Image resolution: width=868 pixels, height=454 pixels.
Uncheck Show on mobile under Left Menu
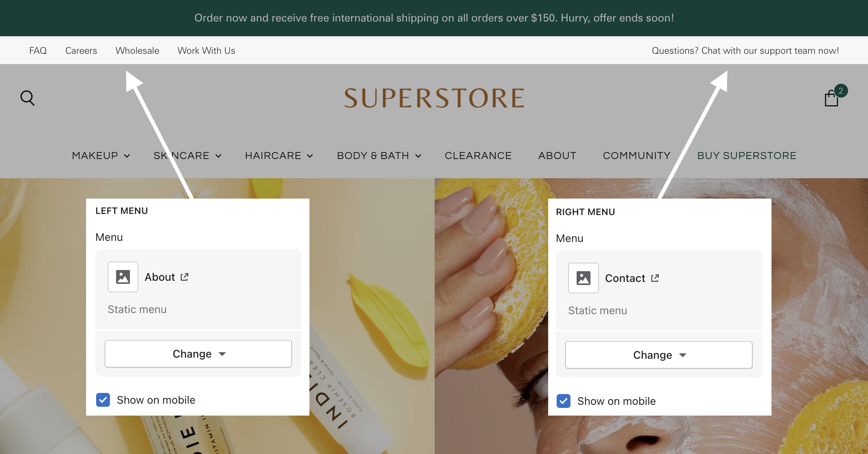(x=103, y=400)
